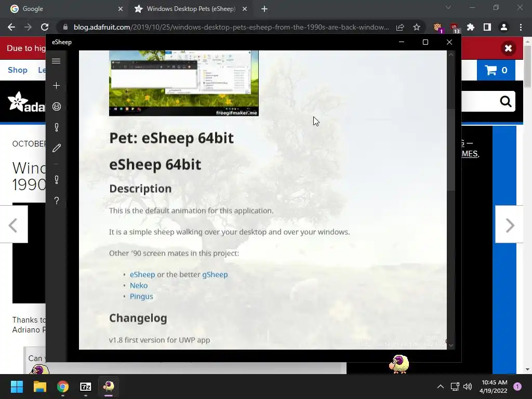
Task: Open the Windows Start menu
Action: point(17,387)
